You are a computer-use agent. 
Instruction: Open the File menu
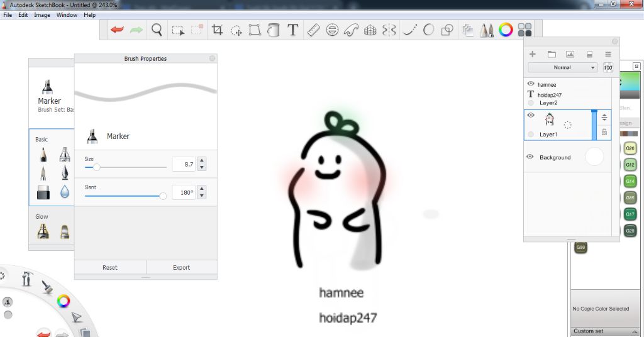[x=8, y=15]
